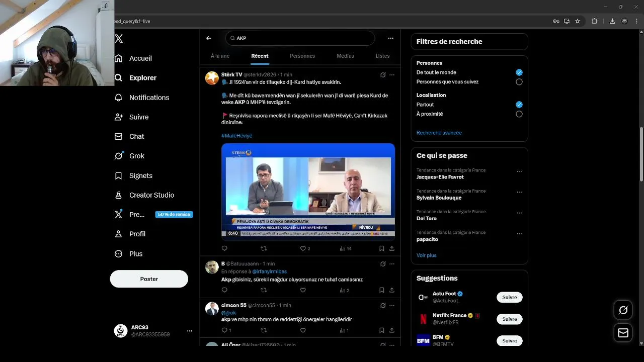This screenshot has width=644, height=362.
Task: Share the Stêrk TV post
Action: (x=392, y=248)
